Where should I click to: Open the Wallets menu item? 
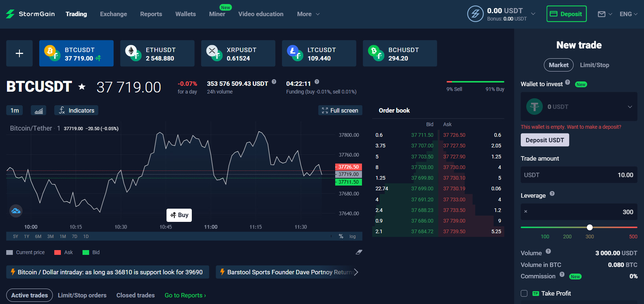click(x=186, y=14)
